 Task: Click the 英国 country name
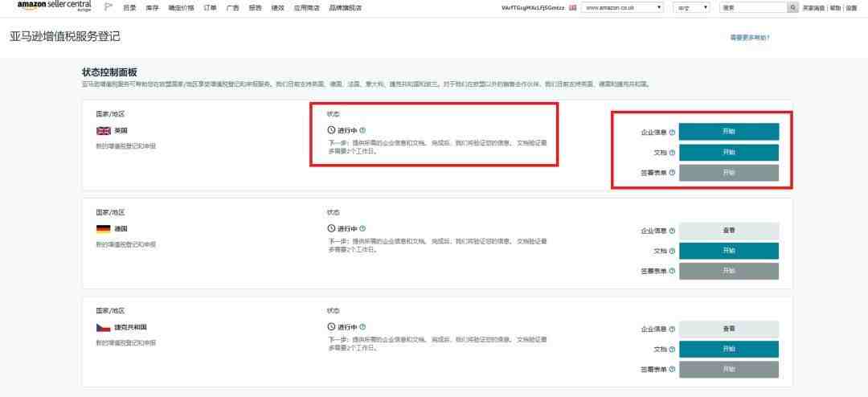pos(121,131)
